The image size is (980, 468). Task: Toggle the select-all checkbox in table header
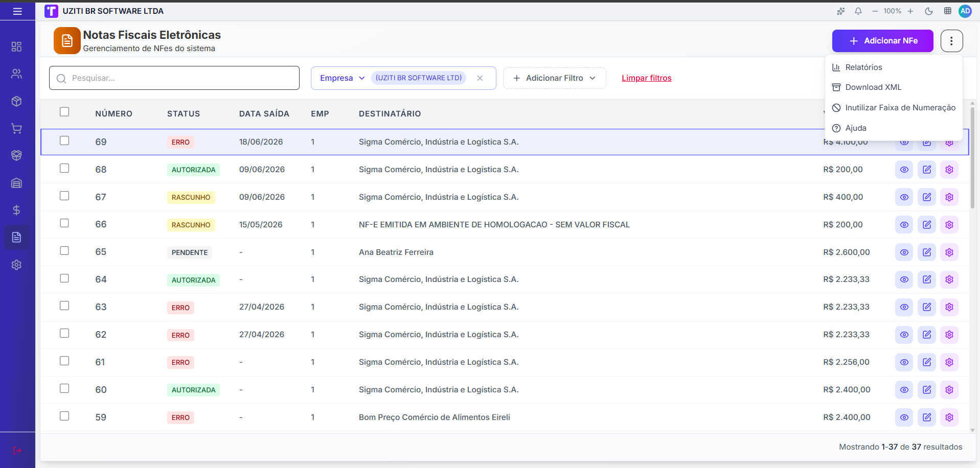(64, 112)
